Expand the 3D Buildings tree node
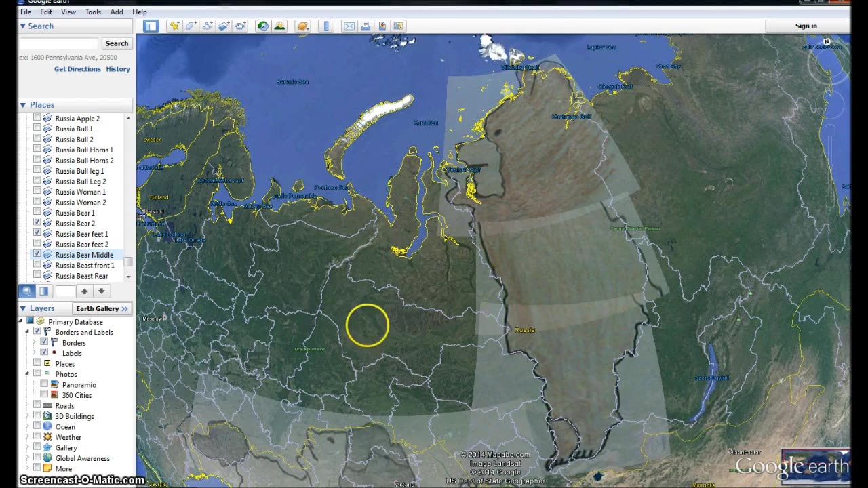The width and height of the screenshot is (868, 488). click(28, 416)
